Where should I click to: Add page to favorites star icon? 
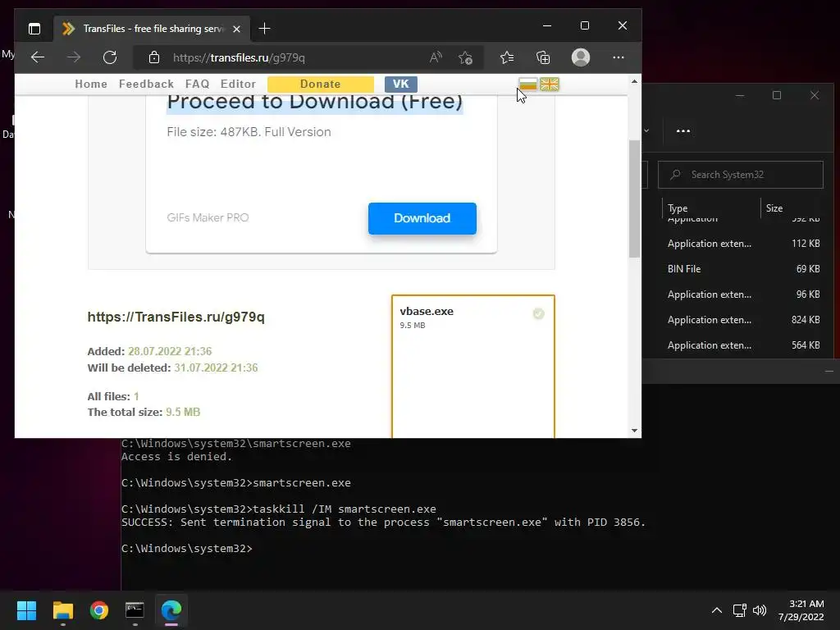(465, 57)
